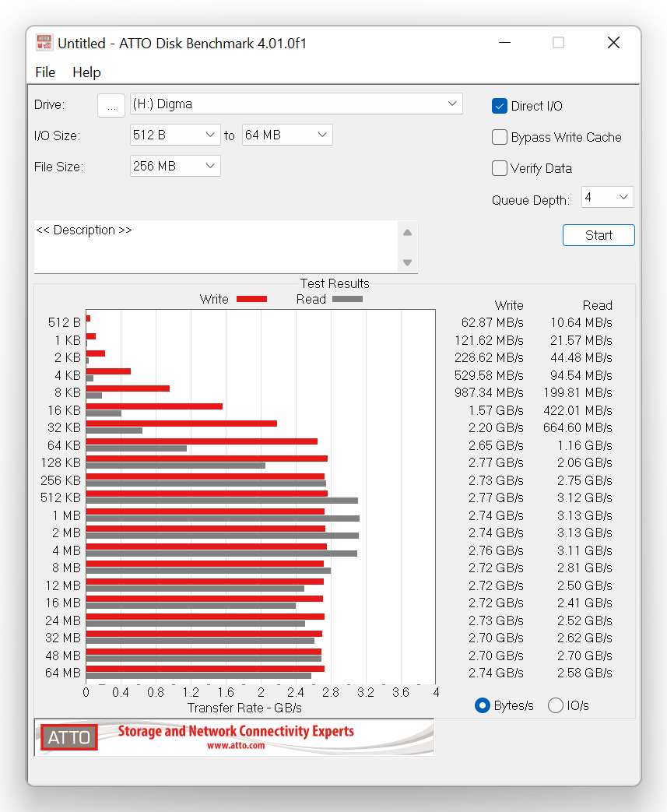Open the File Size 256 MB dropdown
This screenshot has height=812, width=667.
[175, 166]
